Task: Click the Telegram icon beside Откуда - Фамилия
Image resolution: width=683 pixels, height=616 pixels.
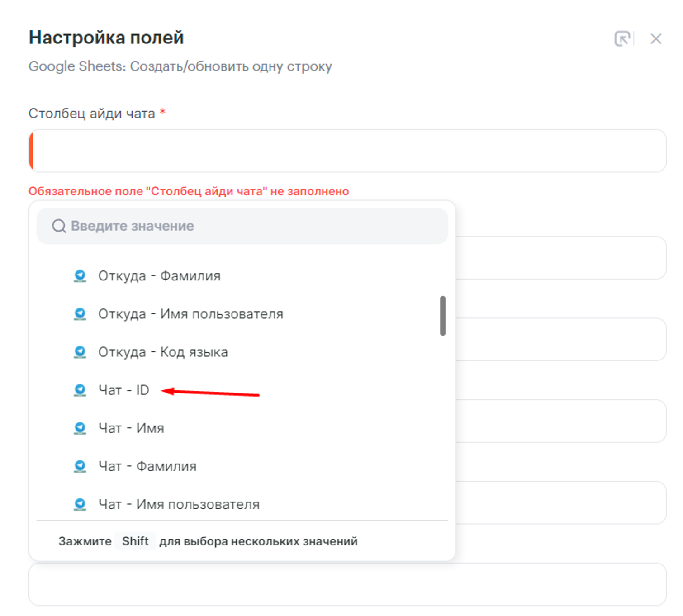Action: click(80, 275)
